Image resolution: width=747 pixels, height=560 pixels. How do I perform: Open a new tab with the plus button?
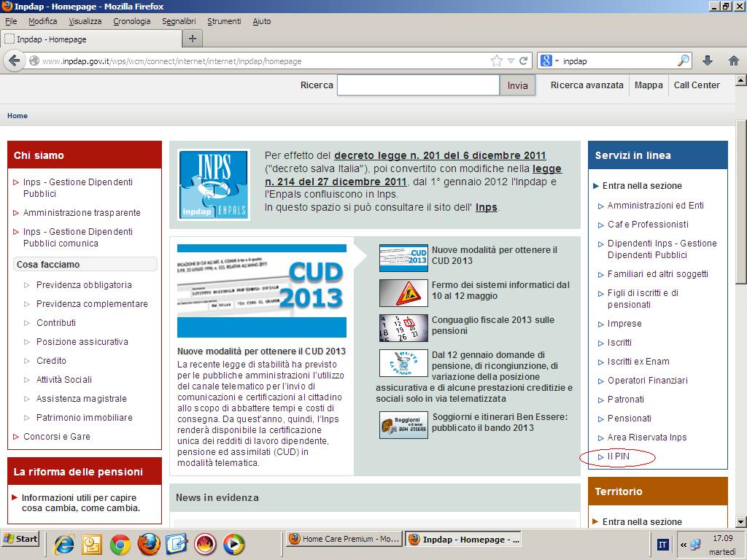click(x=193, y=39)
